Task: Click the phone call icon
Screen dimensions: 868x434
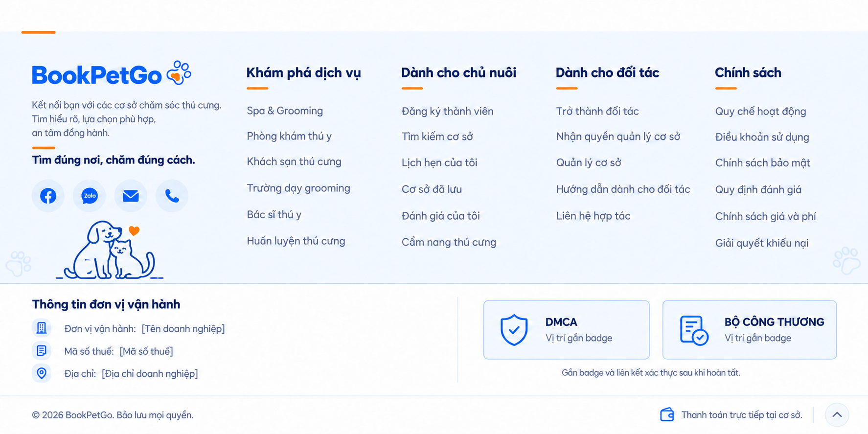Action: [x=172, y=196]
